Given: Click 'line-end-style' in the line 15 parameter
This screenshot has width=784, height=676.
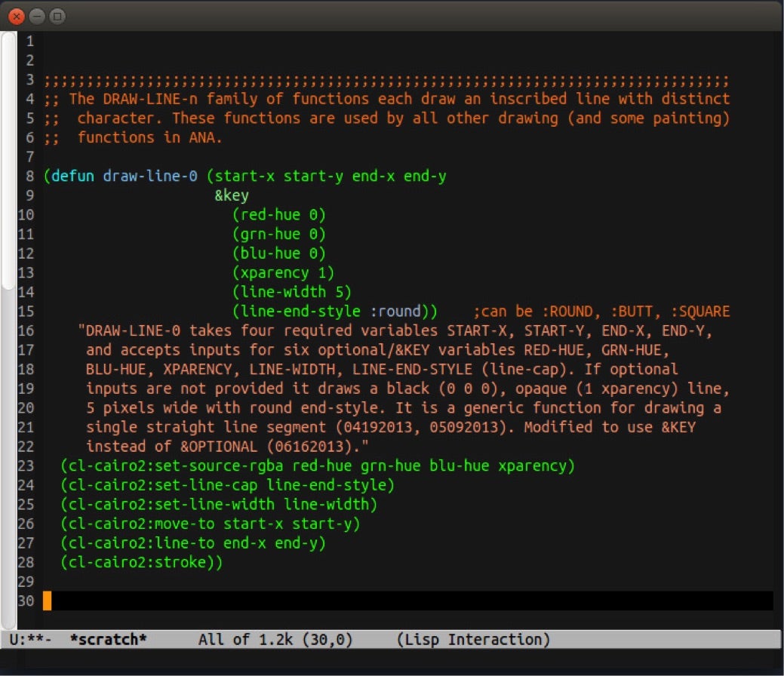Looking at the screenshot, I should 300,312.
